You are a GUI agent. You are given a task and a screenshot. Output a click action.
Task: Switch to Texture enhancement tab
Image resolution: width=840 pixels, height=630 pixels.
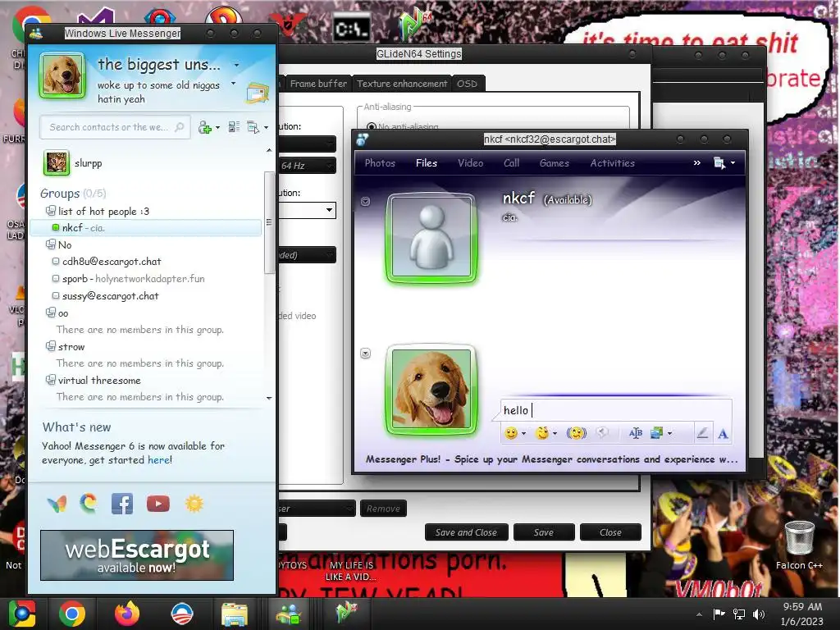[402, 84]
